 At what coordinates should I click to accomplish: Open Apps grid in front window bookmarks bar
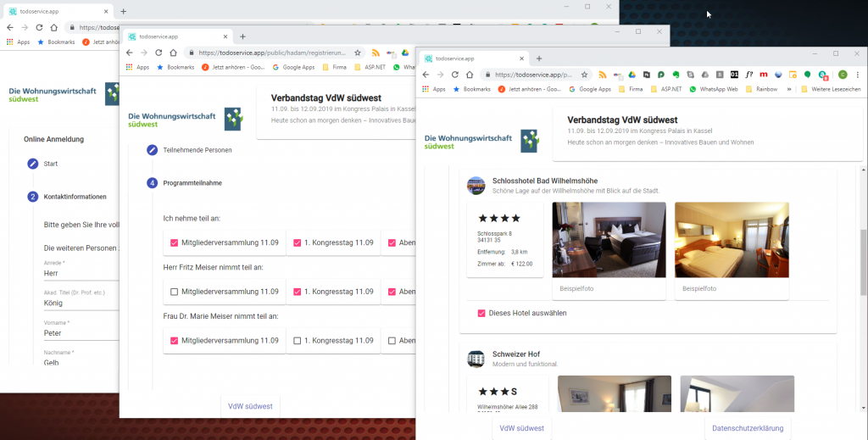pos(433,89)
